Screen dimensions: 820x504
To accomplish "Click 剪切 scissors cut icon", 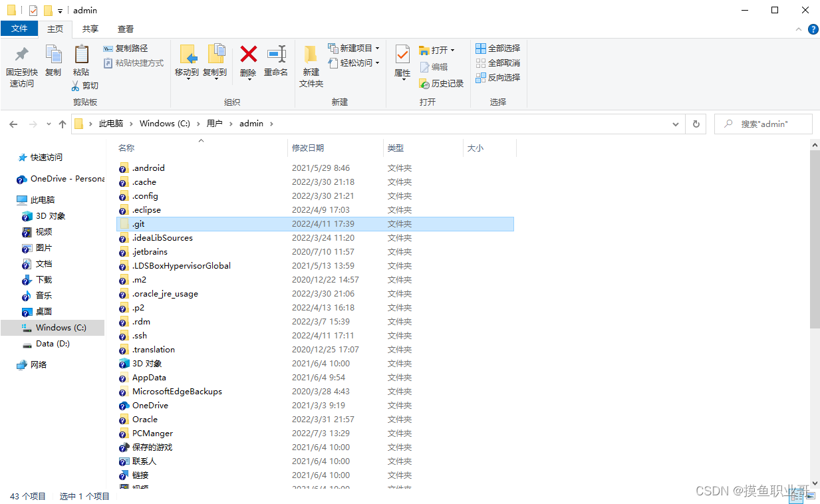I will 85,86.
